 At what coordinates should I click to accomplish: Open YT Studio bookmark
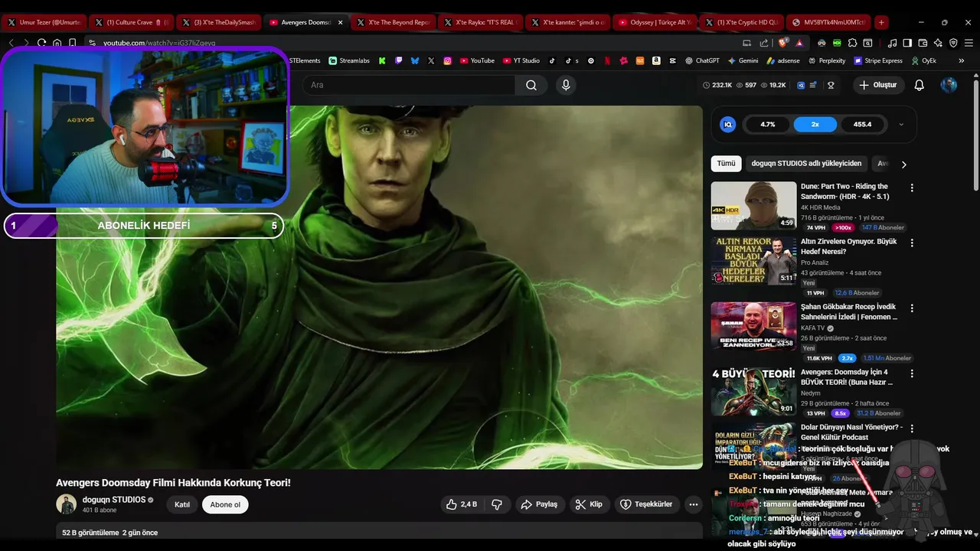pos(521,60)
